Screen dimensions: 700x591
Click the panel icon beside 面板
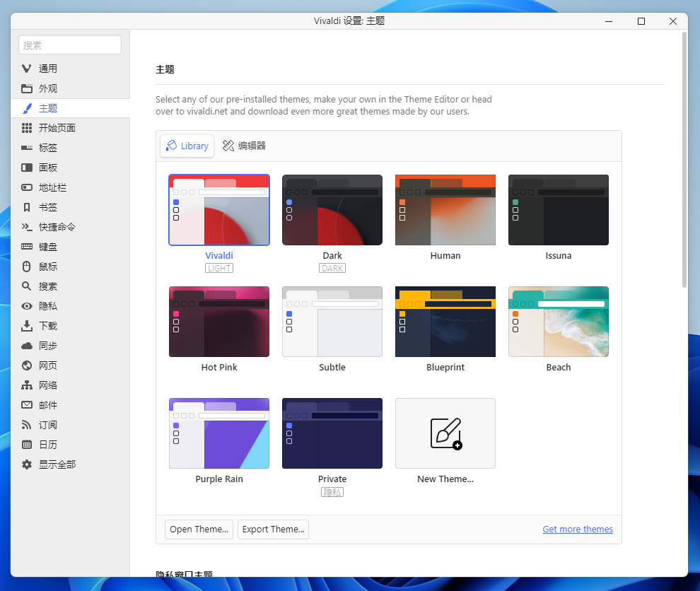[27, 168]
